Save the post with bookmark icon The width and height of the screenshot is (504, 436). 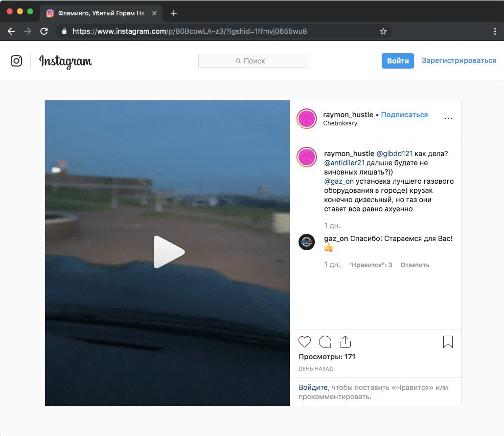pyautogui.click(x=448, y=342)
